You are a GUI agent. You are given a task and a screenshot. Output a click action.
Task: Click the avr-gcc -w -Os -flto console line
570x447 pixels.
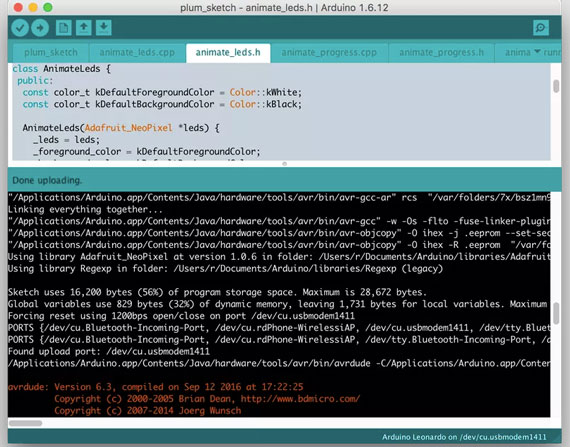[x=279, y=221]
